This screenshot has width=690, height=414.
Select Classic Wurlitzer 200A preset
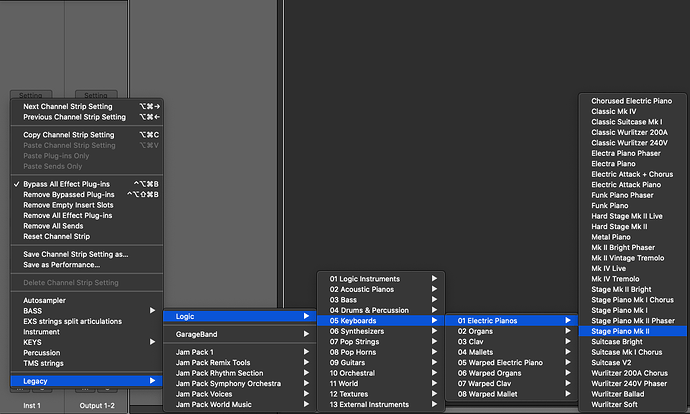coord(633,132)
